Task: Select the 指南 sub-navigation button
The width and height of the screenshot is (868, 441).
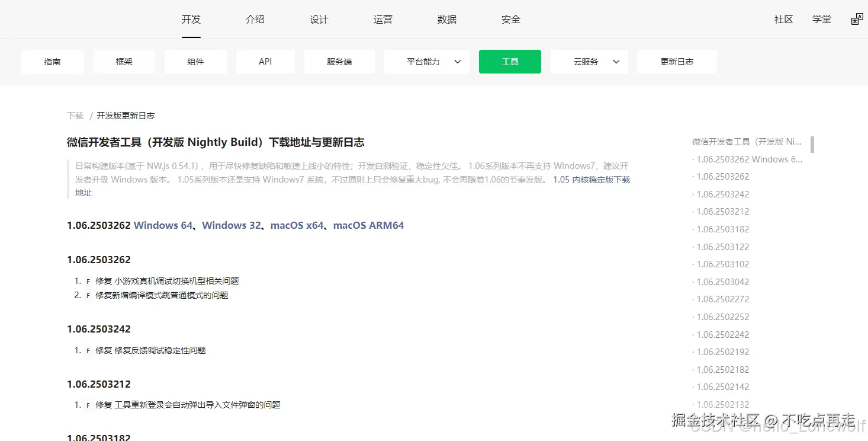Action: (x=53, y=62)
